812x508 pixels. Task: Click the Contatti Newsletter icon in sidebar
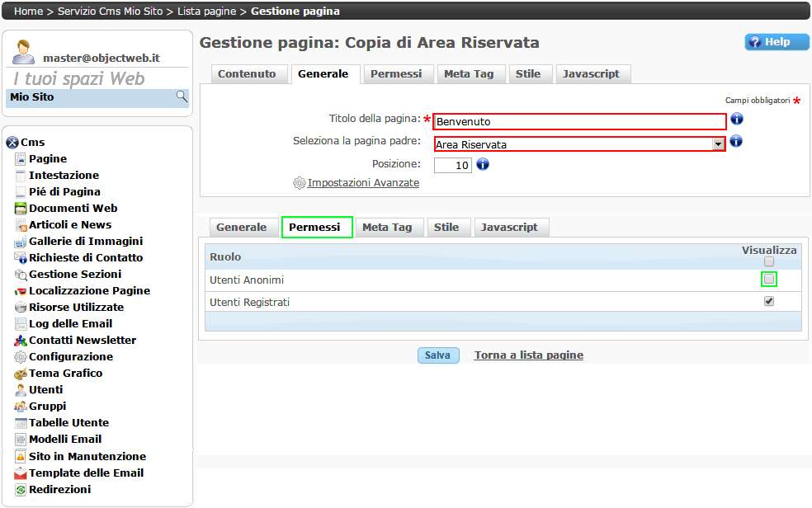pyautogui.click(x=21, y=341)
